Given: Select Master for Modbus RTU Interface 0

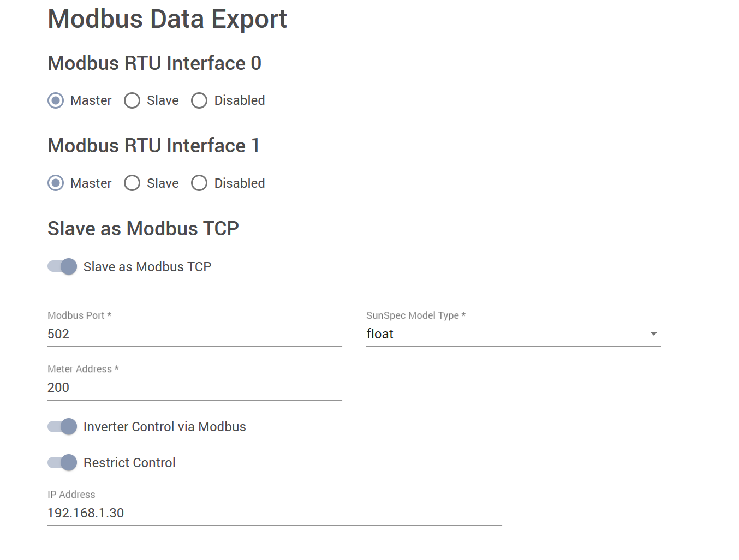Looking at the screenshot, I should pyautogui.click(x=56, y=100).
